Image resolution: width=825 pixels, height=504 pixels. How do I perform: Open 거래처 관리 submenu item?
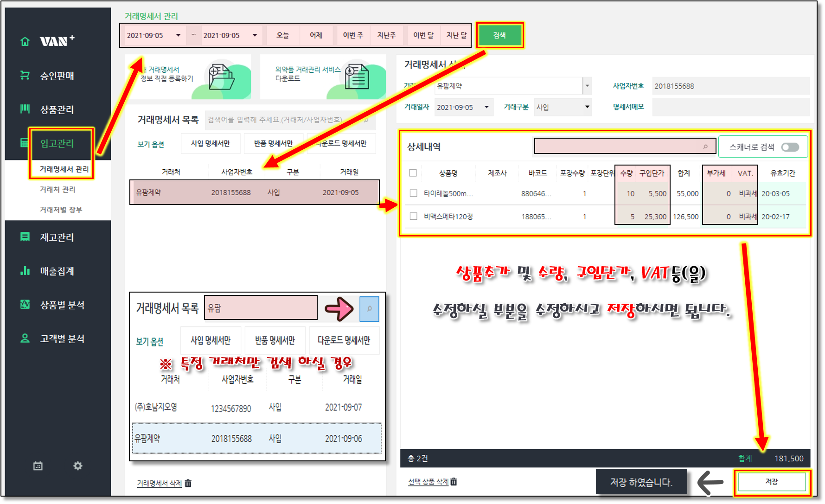[58, 189]
